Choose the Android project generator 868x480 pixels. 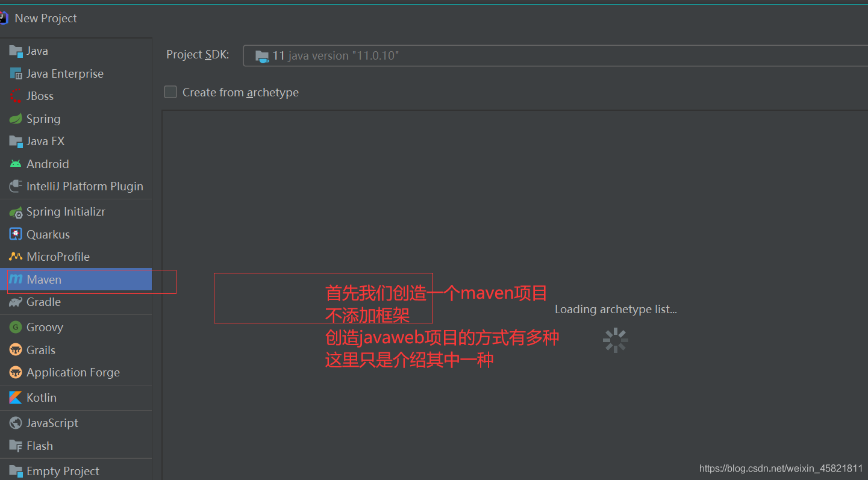point(47,163)
